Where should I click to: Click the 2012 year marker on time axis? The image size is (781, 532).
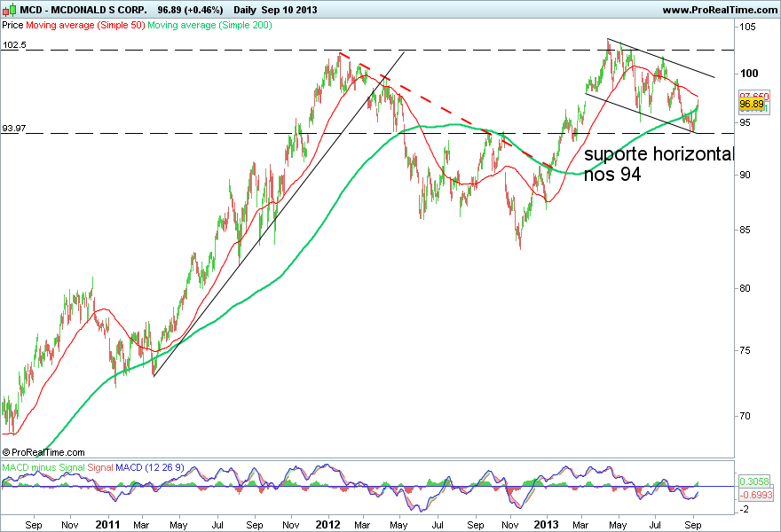tap(327, 525)
